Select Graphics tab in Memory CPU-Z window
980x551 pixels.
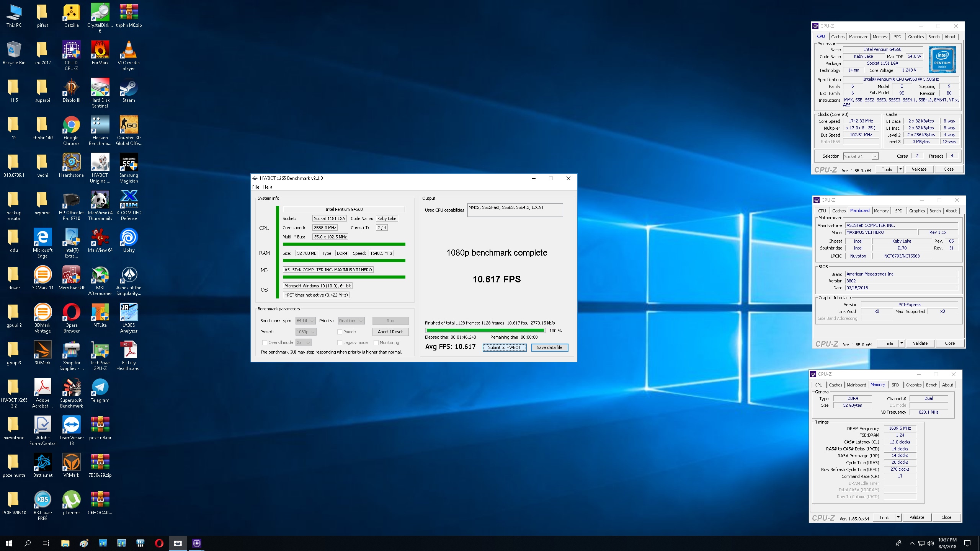913,385
